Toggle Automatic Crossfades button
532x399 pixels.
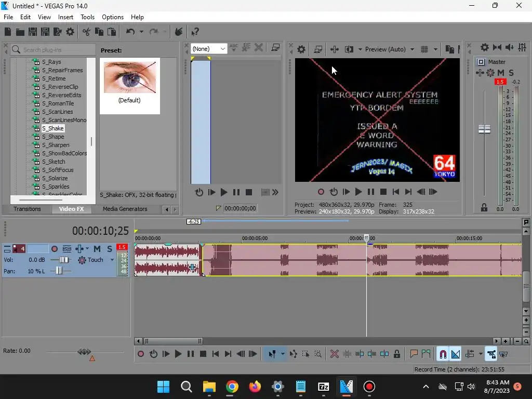[455, 354]
